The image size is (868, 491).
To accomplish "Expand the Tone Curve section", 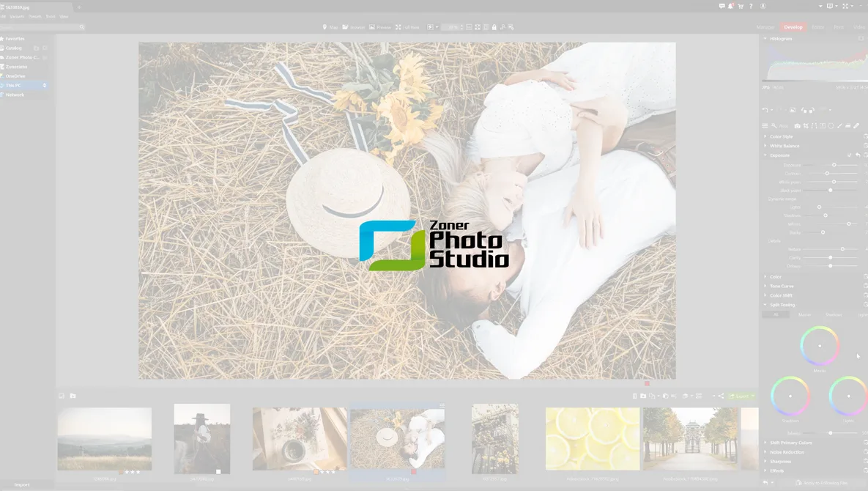I will (782, 287).
